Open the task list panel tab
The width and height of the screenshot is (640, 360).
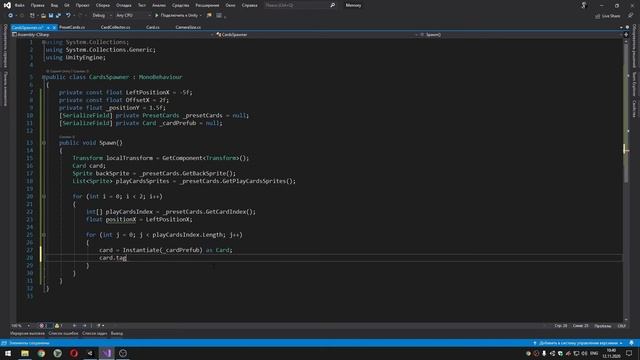click(x=94, y=333)
